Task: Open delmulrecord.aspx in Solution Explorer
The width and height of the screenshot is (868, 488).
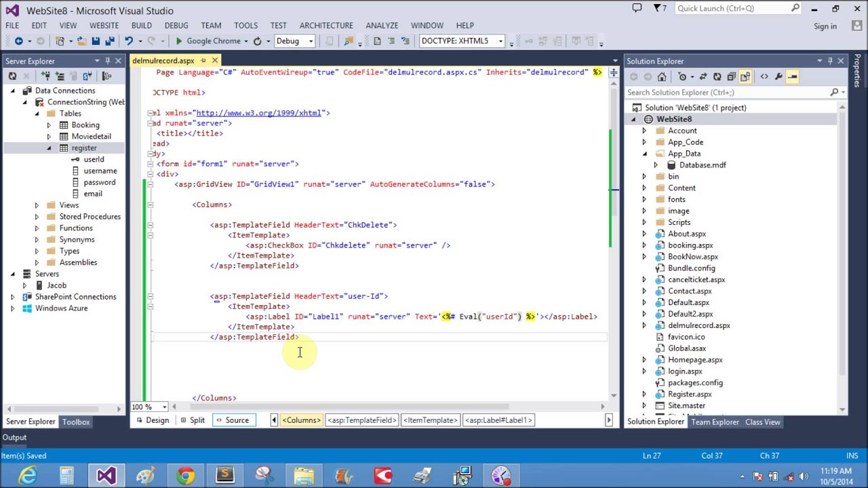Action: (698, 325)
